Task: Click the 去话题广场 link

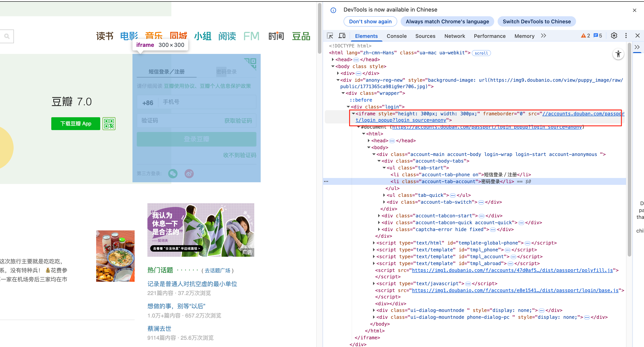Action: point(218,271)
